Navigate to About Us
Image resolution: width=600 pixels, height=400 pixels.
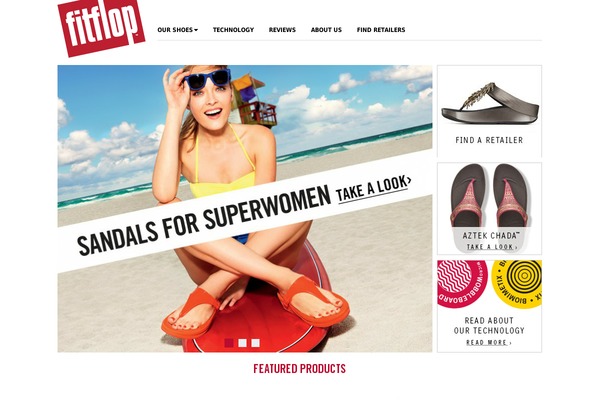pos(326,29)
